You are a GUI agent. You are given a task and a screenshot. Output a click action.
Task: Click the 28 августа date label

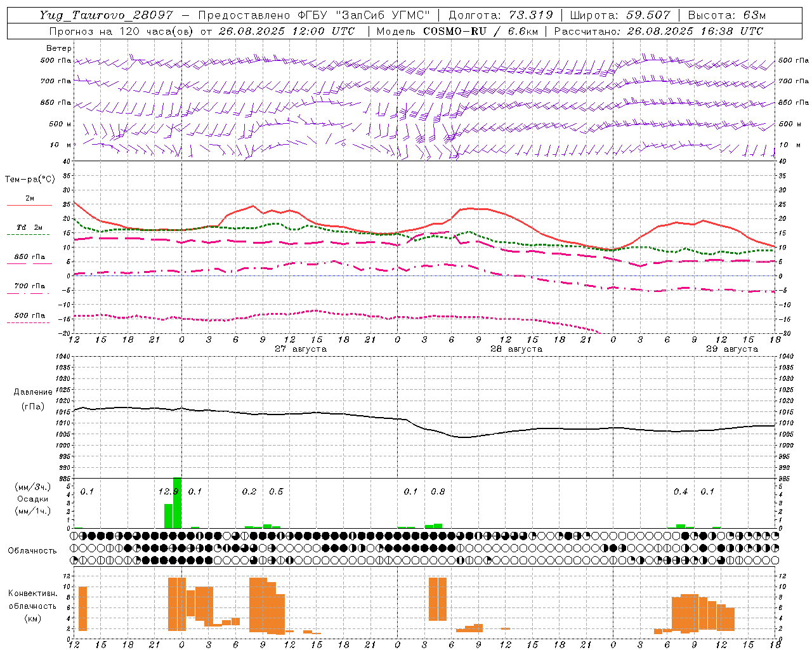pos(516,349)
